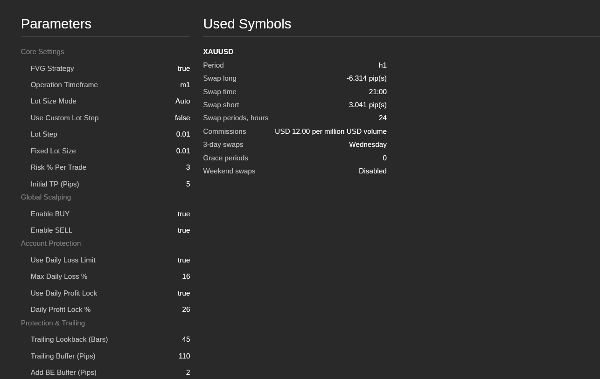The image size is (600, 379).
Task: Click the Enable SELL true value
Action: 184,230
